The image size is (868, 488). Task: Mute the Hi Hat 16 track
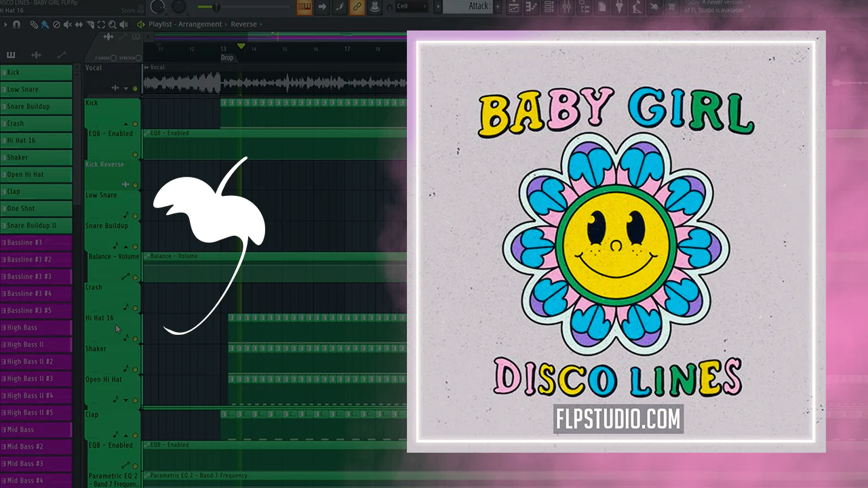pos(135,338)
